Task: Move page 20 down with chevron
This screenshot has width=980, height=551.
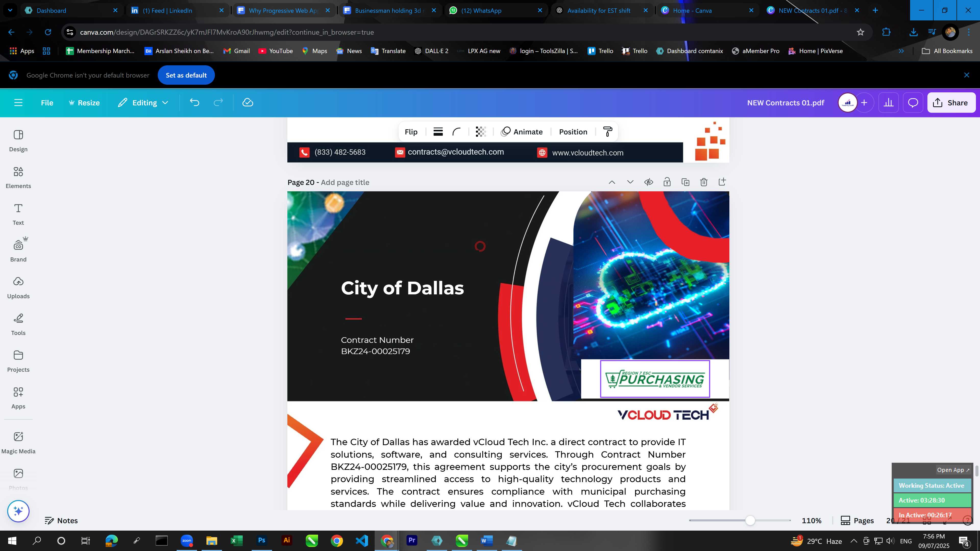Action: (630, 182)
